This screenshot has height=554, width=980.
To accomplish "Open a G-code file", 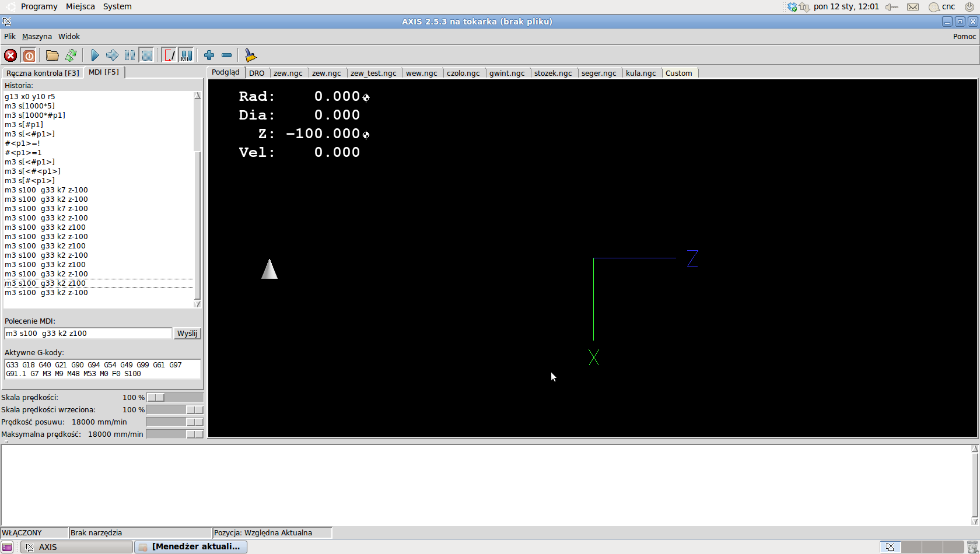I will pos(52,55).
